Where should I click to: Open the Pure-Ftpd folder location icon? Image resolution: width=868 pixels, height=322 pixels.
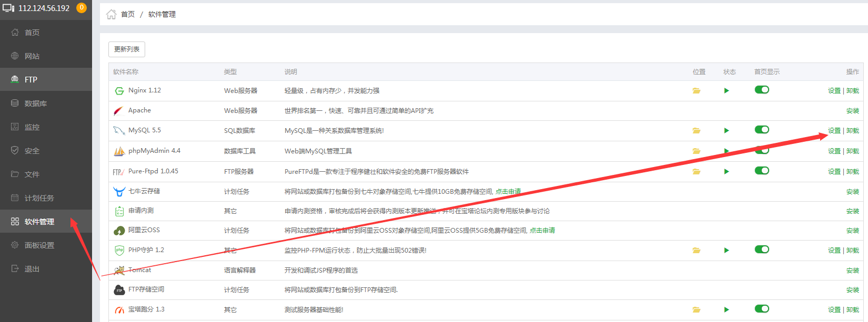point(696,172)
